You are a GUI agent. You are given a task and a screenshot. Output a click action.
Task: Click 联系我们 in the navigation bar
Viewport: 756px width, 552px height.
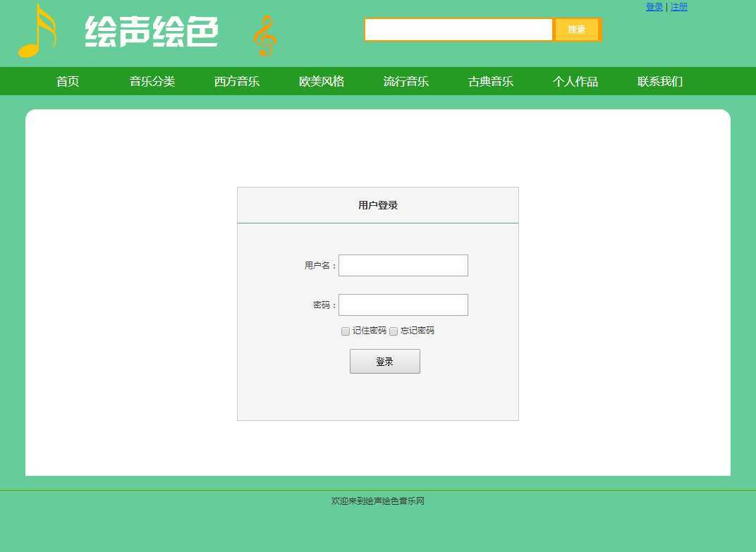point(660,81)
